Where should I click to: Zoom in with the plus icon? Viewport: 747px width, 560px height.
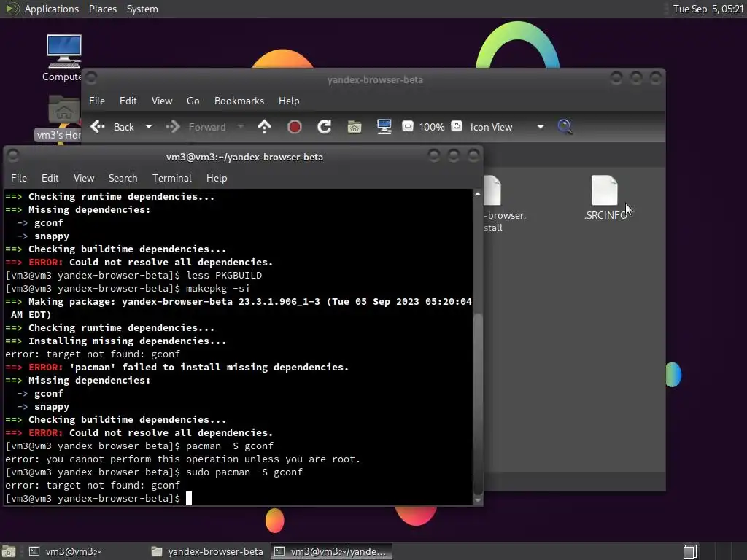point(457,126)
